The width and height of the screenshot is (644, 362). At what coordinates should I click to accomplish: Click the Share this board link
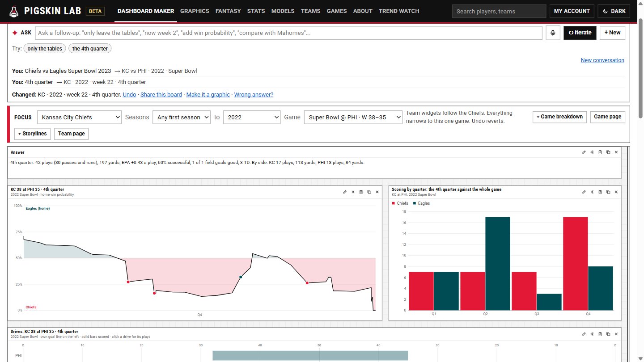161,95
